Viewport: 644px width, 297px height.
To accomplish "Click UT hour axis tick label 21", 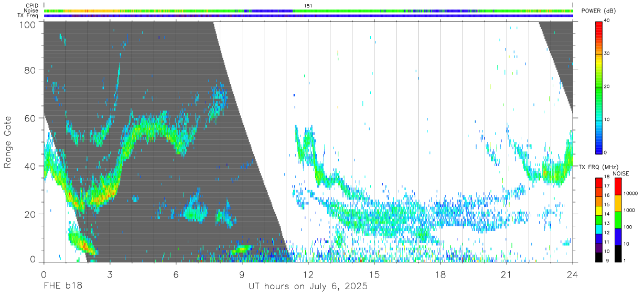I will tap(507, 274).
